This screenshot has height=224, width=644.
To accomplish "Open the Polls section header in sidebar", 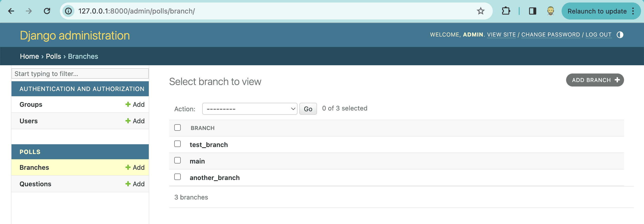I will (x=30, y=152).
